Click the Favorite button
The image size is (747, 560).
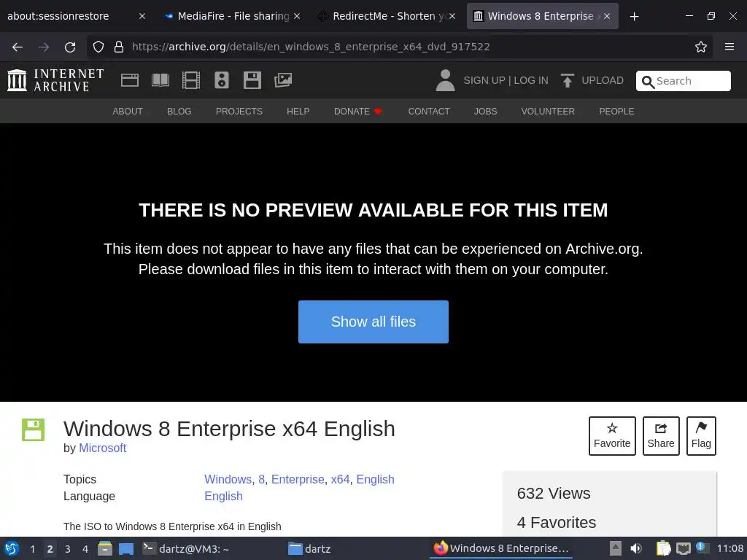pos(612,436)
